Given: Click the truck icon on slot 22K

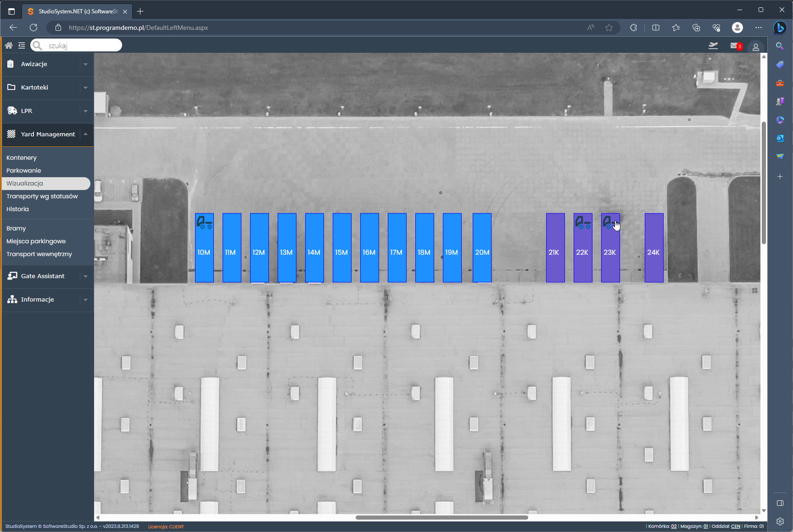Looking at the screenshot, I should click(582, 223).
